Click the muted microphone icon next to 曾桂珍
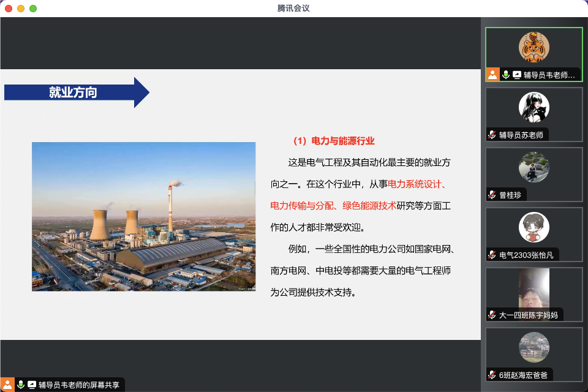The width and height of the screenshot is (588, 392). (492, 195)
